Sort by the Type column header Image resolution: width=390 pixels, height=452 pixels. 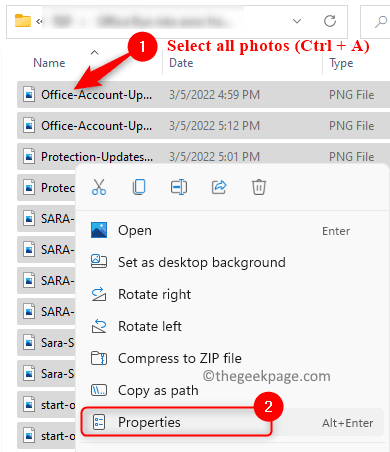coord(341,63)
